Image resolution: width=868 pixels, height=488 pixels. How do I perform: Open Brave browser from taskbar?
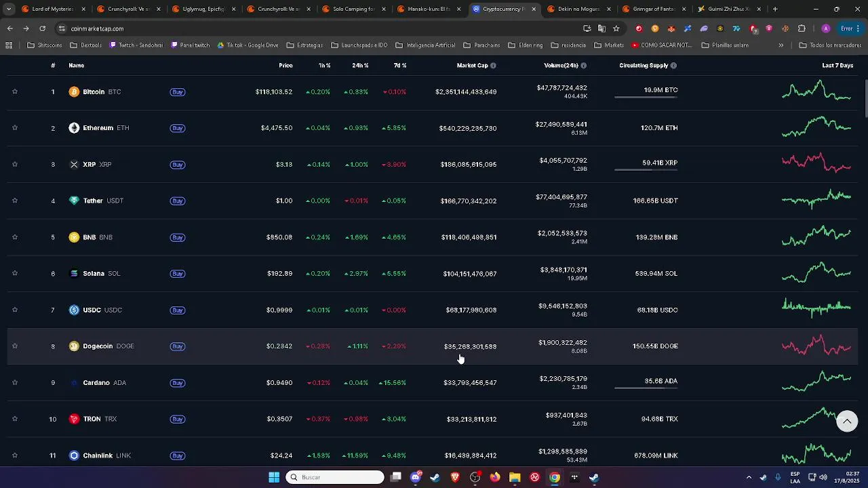point(455,477)
